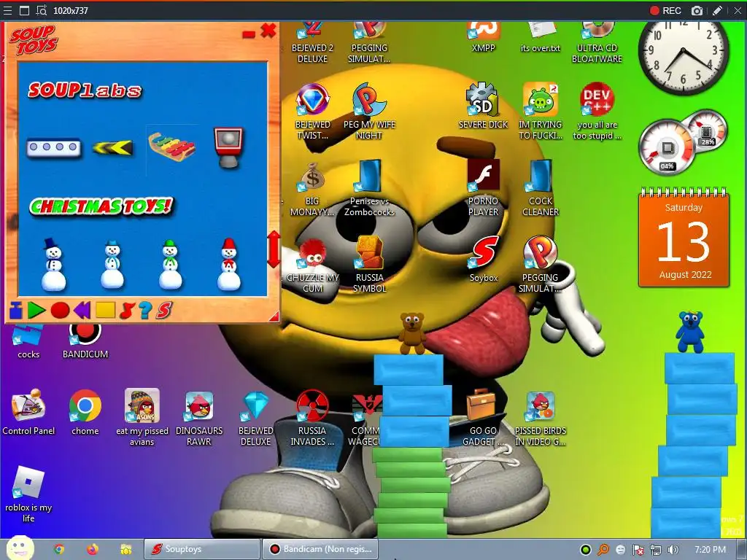Image resolution: width=747 pixels, height=560 pixels.
Task: Launch Chrome from the taskbar
Action: coord(59,549)
